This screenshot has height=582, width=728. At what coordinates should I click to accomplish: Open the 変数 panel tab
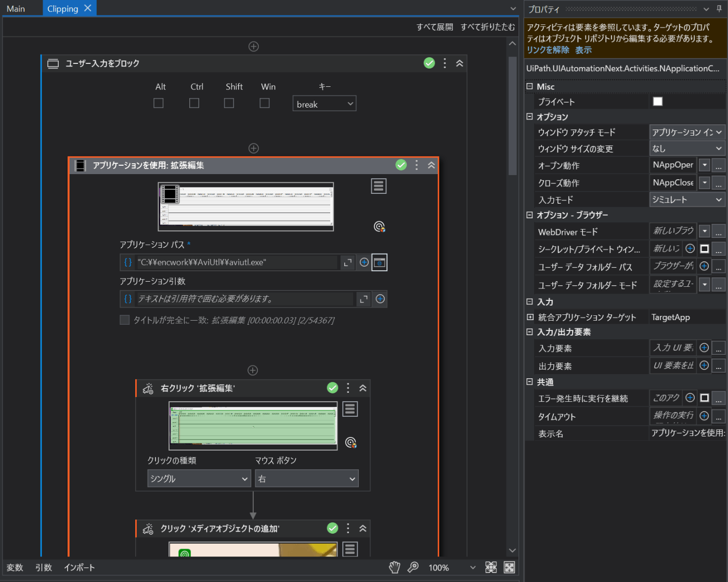tap(15, 567)
